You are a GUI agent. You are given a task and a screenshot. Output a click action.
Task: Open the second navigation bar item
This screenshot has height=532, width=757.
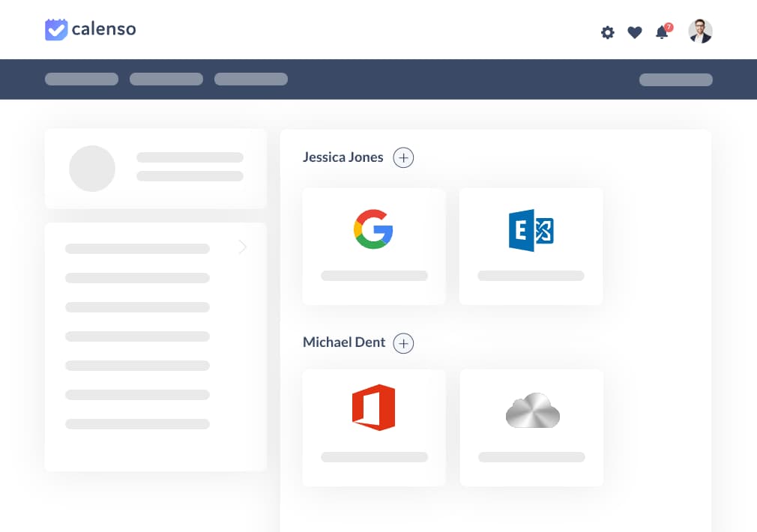166,79
